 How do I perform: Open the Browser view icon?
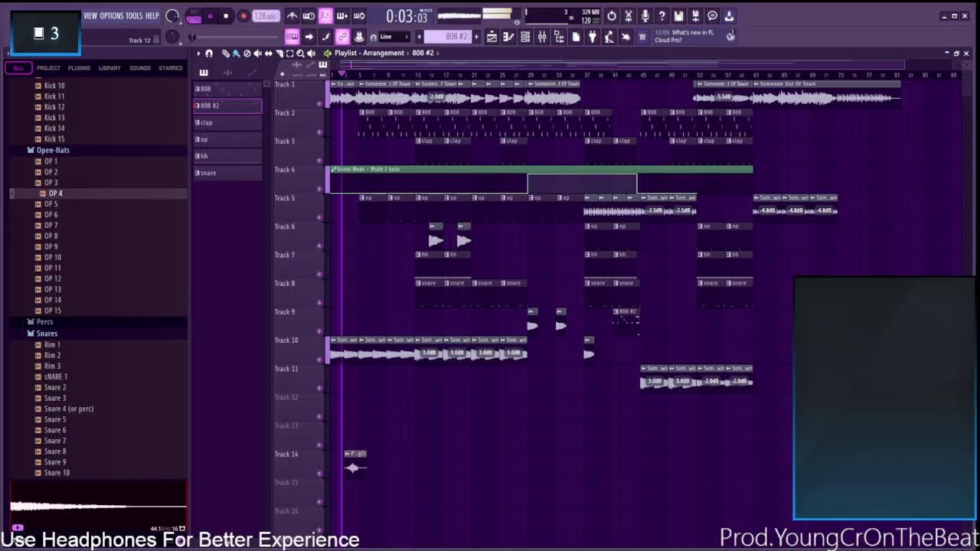click(558, 37)
